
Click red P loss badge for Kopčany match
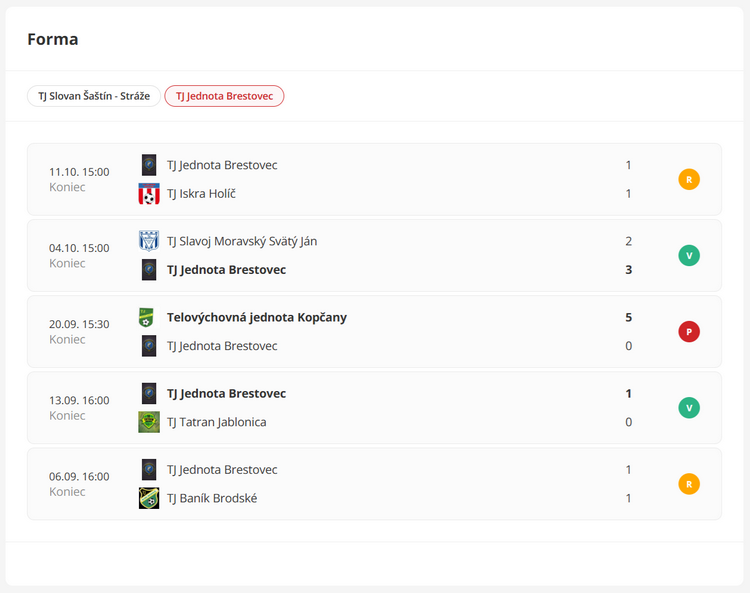(x=689, y=331)
